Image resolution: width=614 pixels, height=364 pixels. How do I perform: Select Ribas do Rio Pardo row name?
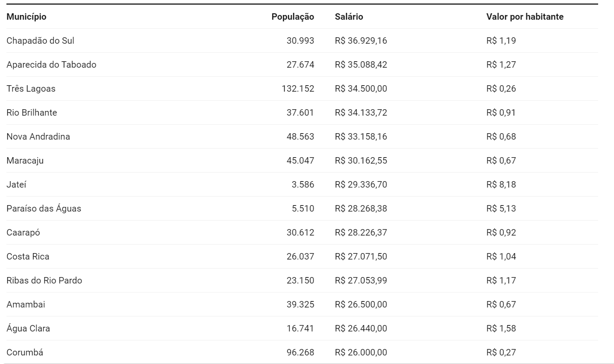44,280
